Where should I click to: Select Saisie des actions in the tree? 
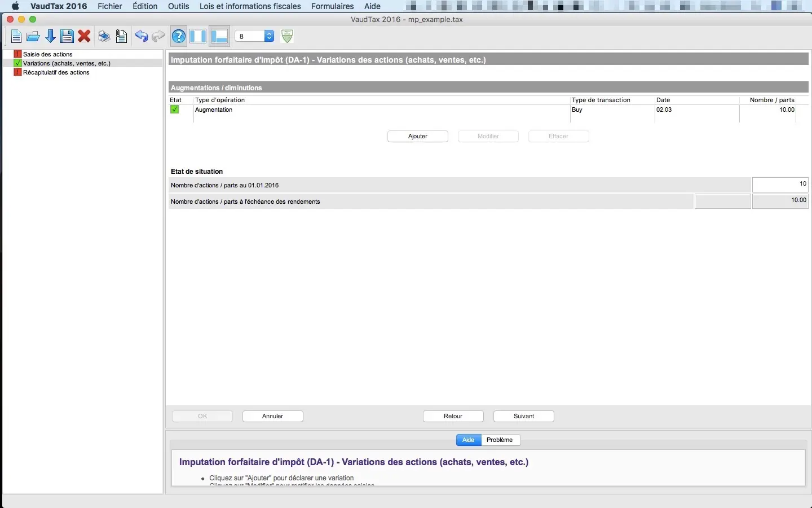click(x=48, y=54)
